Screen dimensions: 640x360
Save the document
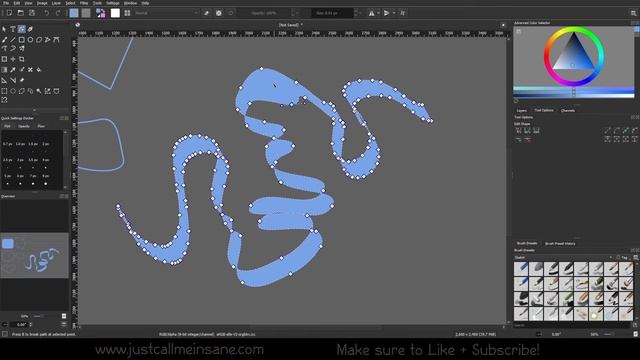[31, 13]
